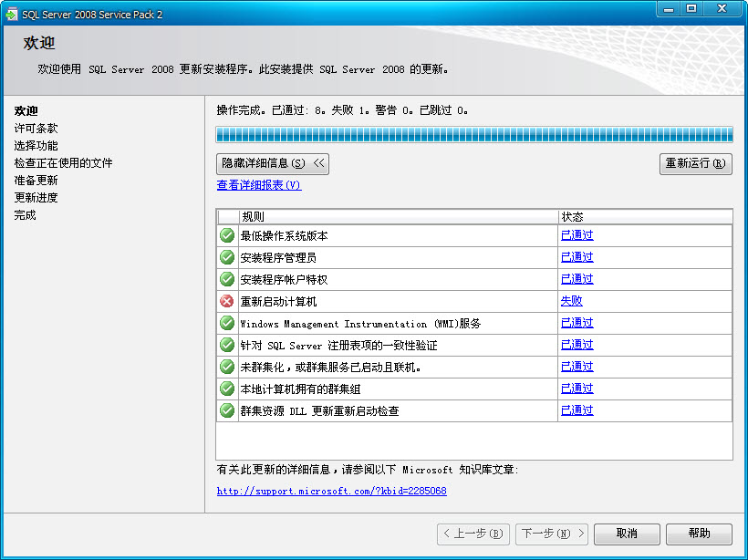Screen dimensions: 748x560
Task: Click green check icon beside 群集资源 DLL rule
Action: point(227,410)
